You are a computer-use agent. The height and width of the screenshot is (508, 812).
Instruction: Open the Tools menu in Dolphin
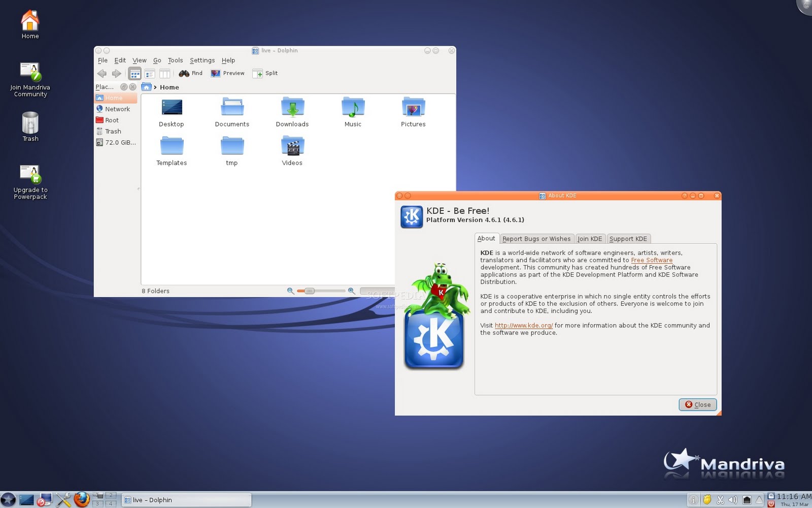click(x=175, y=60)
